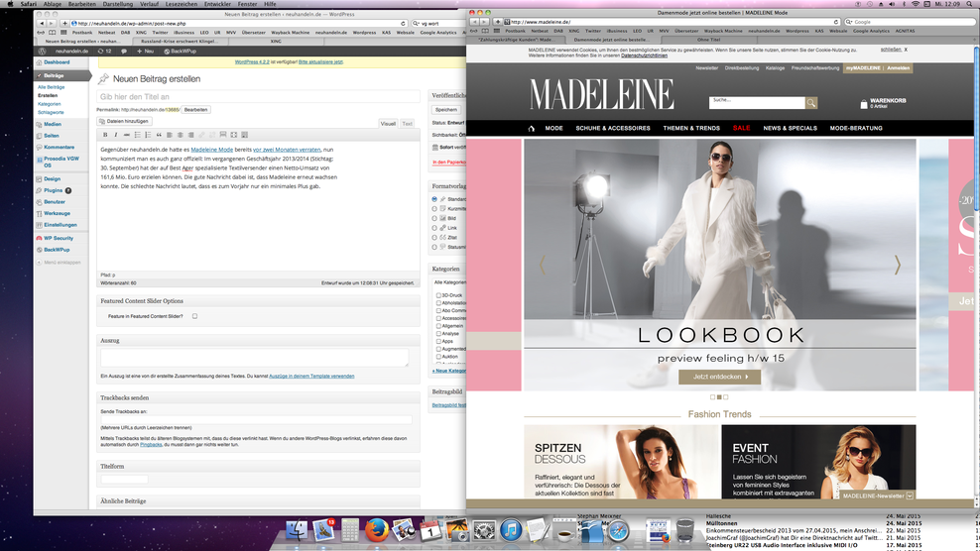This screenshot has height=551, width=980.
Task: Select the Zitat post format
Action: tap(434, 238)
